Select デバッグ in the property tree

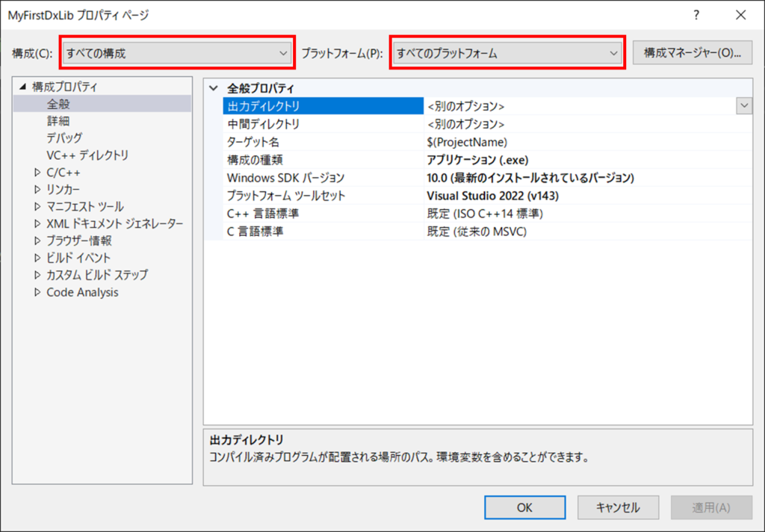64,138
